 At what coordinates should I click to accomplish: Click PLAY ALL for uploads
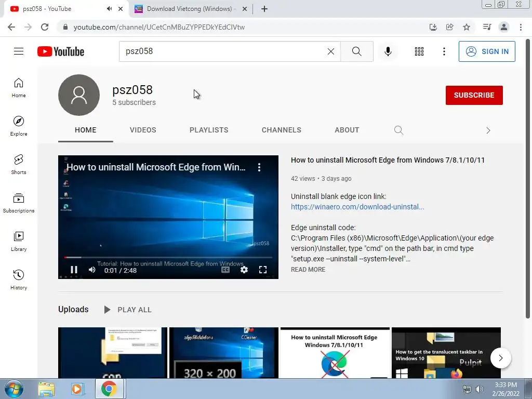click(x=128, y=310)
